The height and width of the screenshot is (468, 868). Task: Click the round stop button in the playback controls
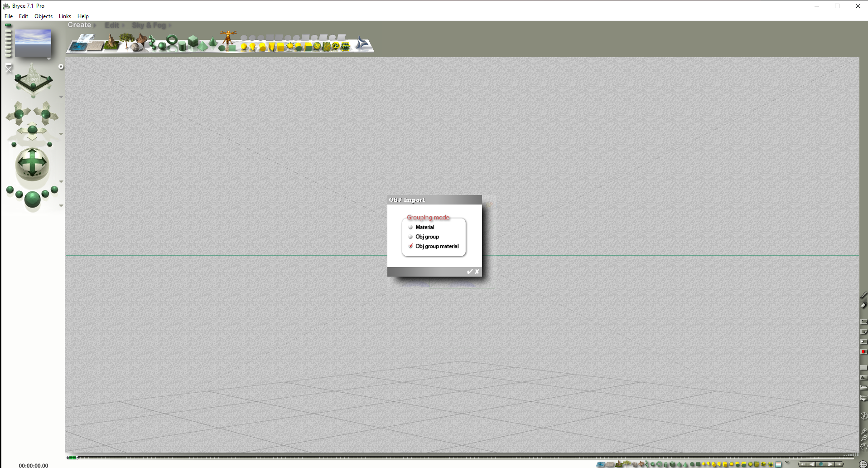coord(821,464)
